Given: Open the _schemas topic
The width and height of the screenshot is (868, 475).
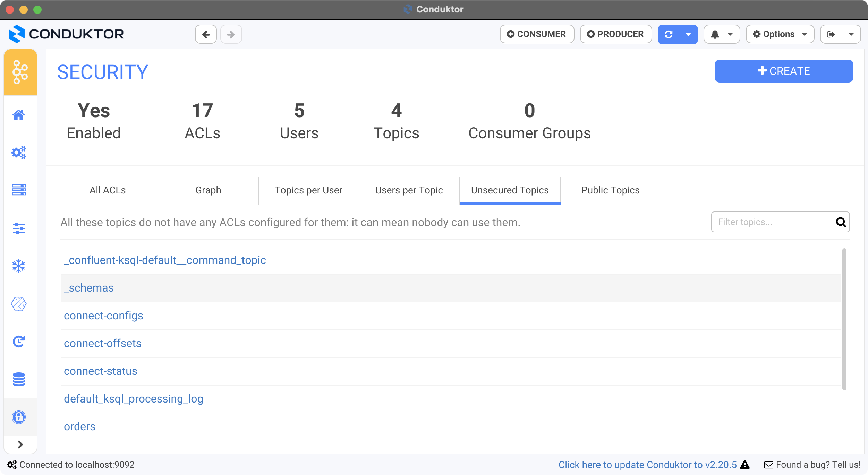Looking at the screenshot, I should [89, 288].
